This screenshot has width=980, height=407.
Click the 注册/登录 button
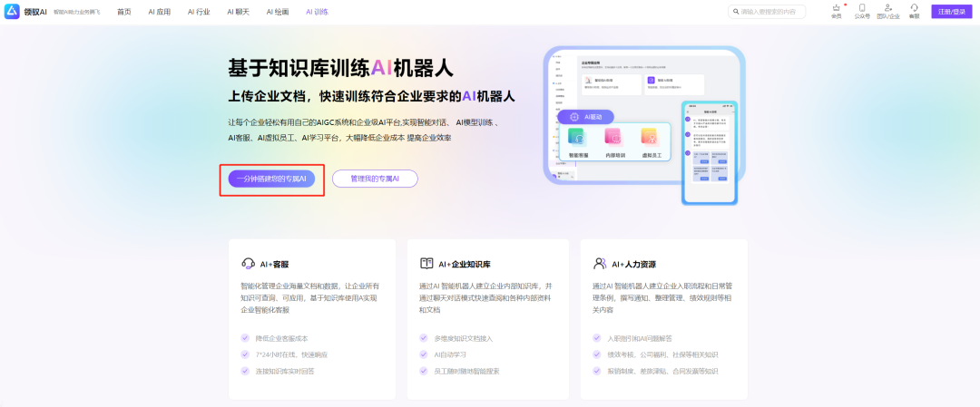(952, 12)
